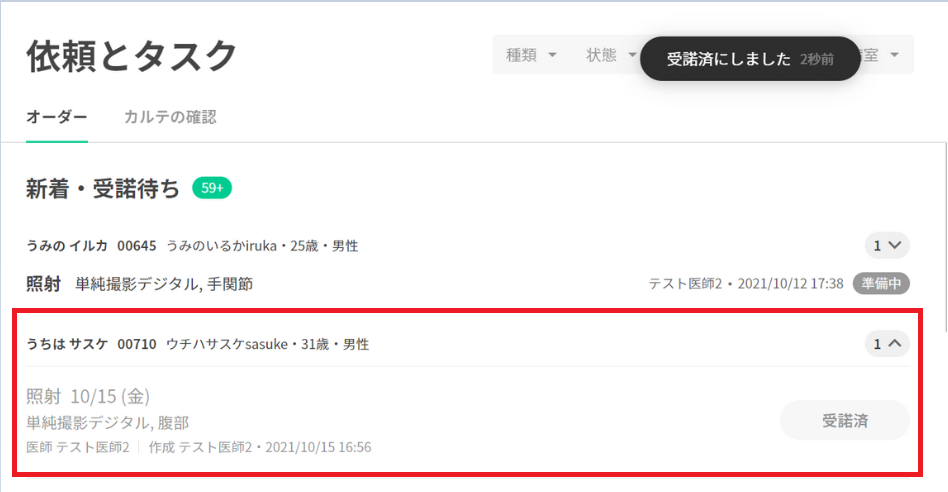Click the テスト医師2・2021/10/12 17:38 timestamp
This screenshot has width=948, height=492.
tap(745, 283)
